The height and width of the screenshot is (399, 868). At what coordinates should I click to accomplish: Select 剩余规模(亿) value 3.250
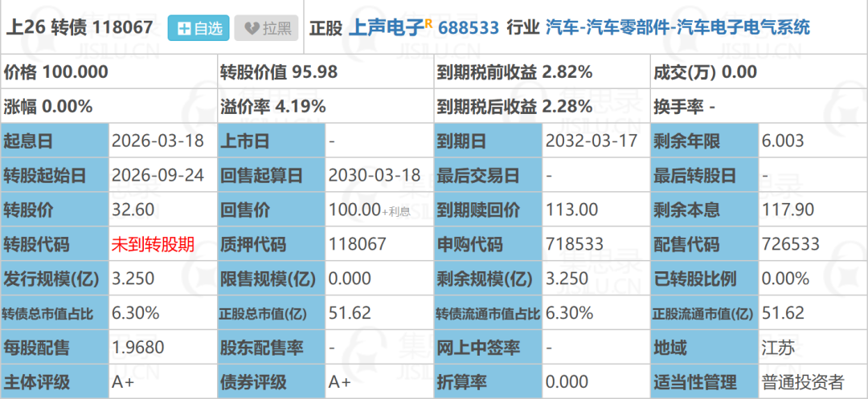(x=567, y=279)
